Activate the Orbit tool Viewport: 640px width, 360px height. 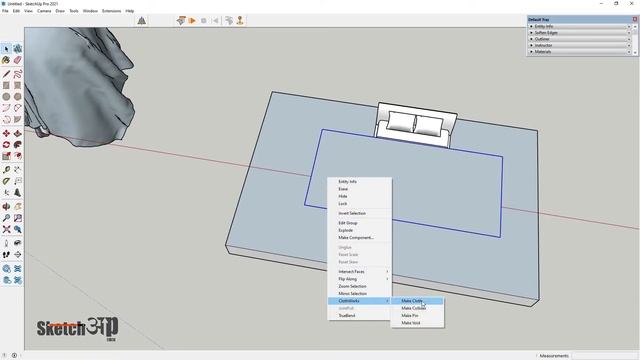(6, 207)
